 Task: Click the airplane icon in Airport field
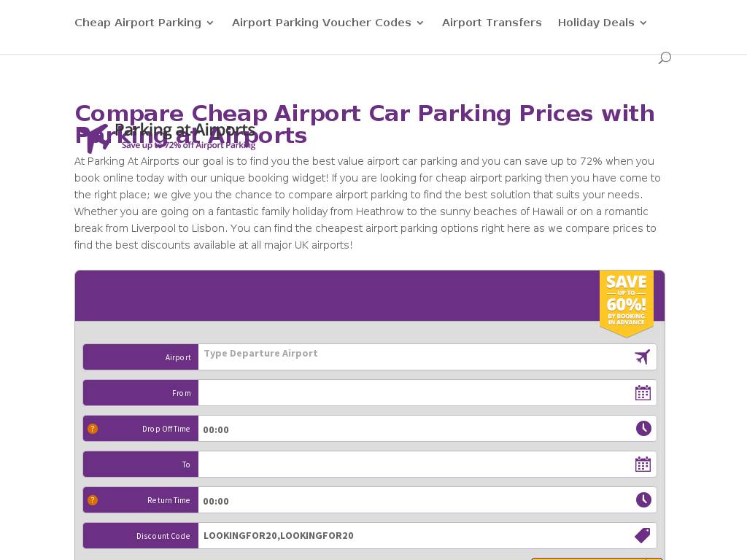coord(642,357)
